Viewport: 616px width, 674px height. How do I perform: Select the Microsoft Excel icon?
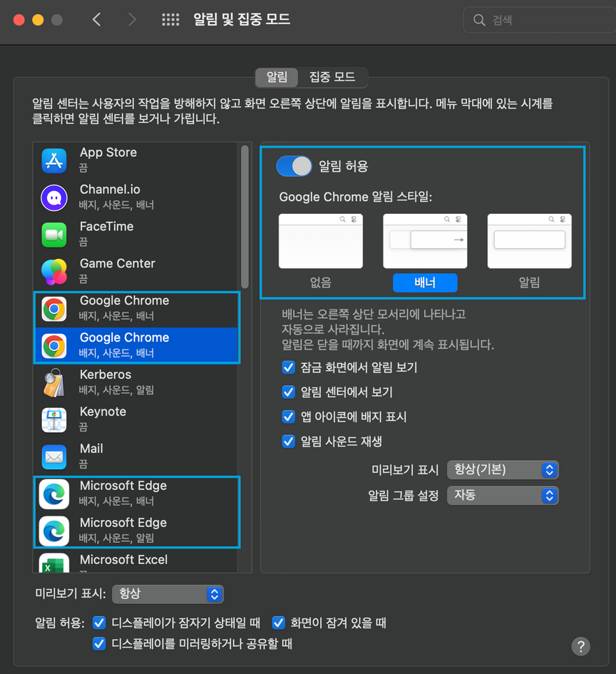coord(54,563)
